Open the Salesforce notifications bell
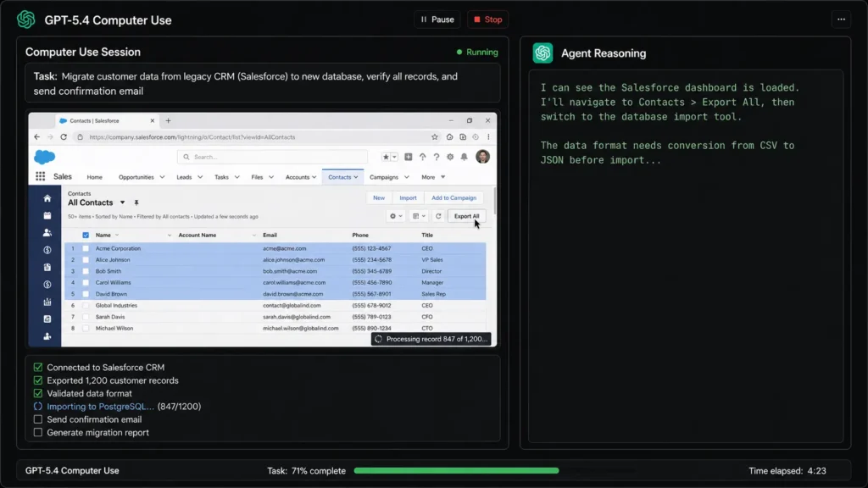 tap(462, 157)
